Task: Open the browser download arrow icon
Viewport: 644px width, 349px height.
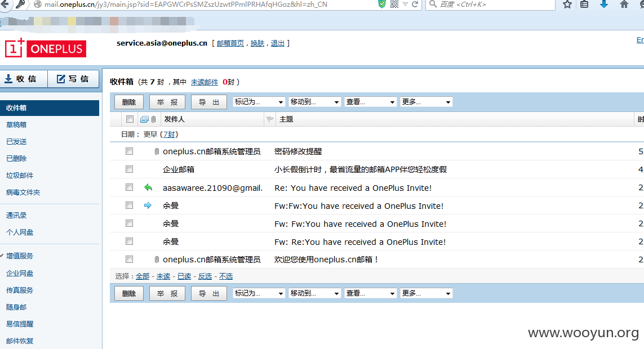Action: [x=604, y=4]
